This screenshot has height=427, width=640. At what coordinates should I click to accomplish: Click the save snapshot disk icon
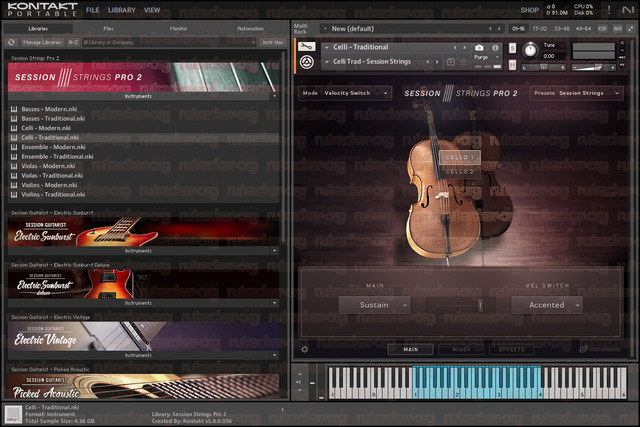[451, 62]
